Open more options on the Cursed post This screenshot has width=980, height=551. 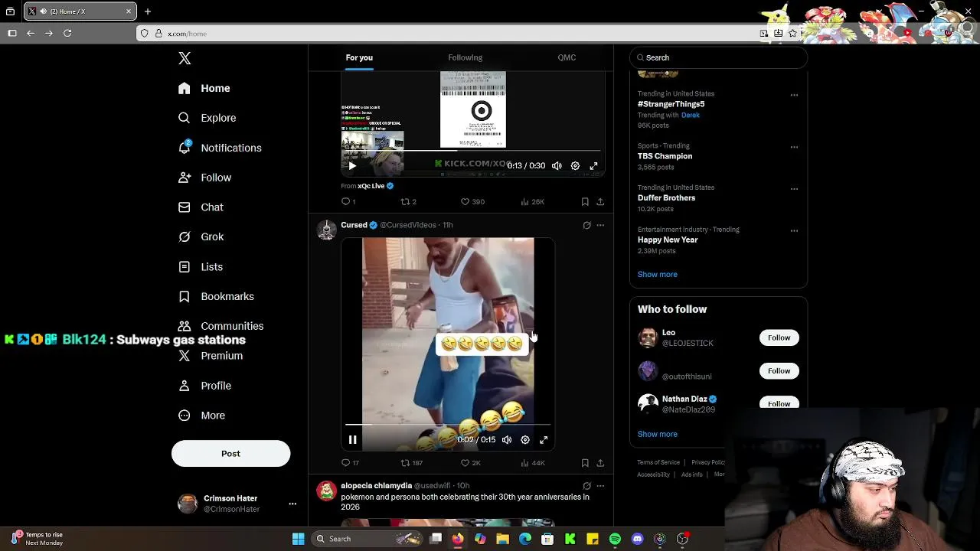pos(600,225)
